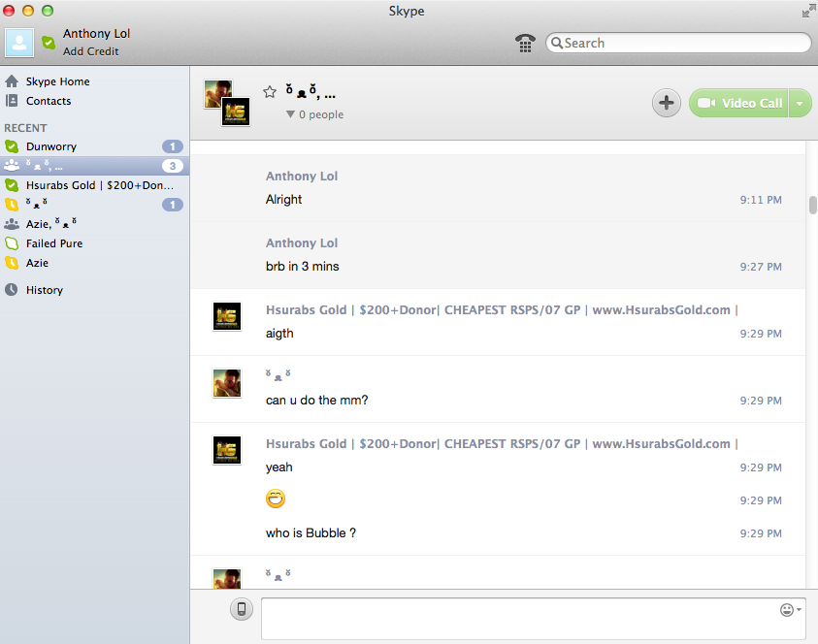Click the Search field
Viewport: 818px width, 644px height.
pyautogui.click(x=678, y=43)
